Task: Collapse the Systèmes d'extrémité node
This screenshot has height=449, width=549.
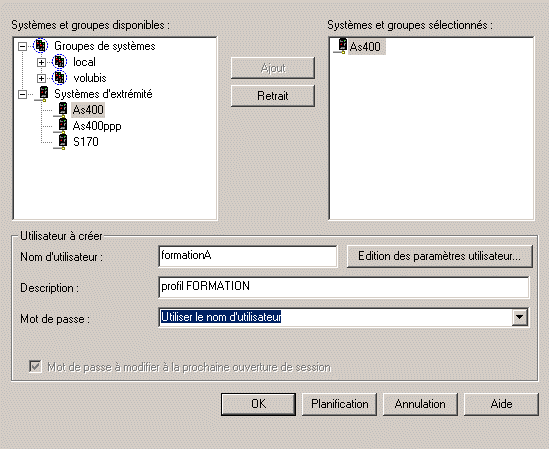Action: [22, 94]
